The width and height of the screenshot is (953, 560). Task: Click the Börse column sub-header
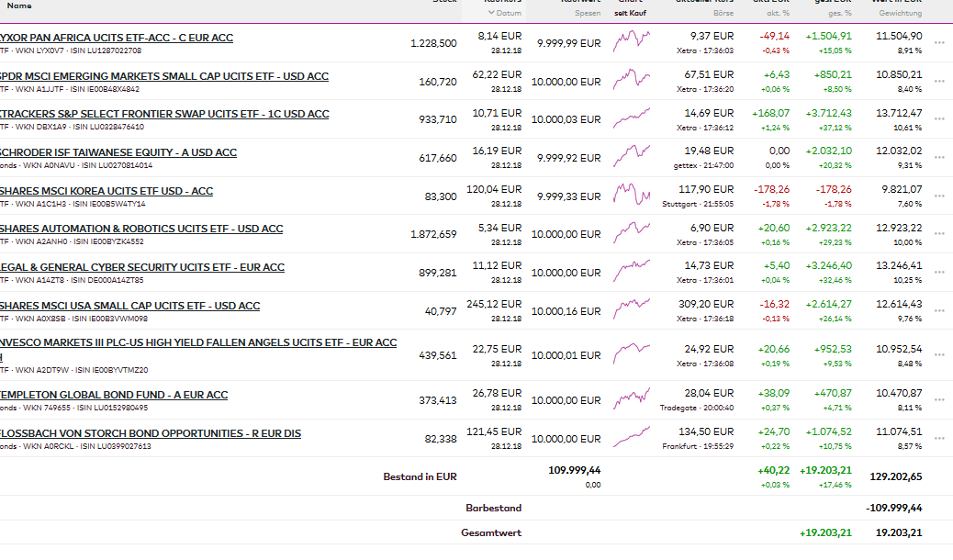pyautogui.click(x=723, y=13)
